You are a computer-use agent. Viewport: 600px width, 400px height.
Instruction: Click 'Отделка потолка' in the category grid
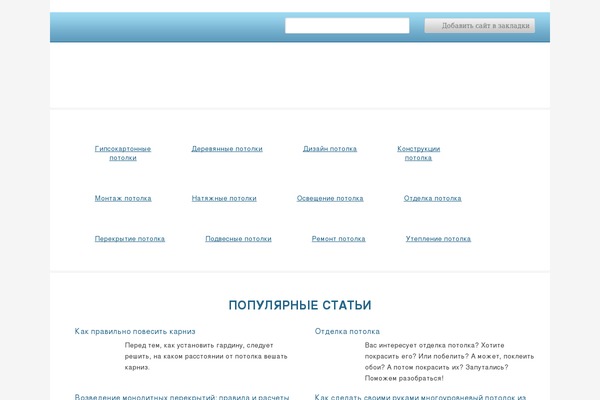coord(432,198)
